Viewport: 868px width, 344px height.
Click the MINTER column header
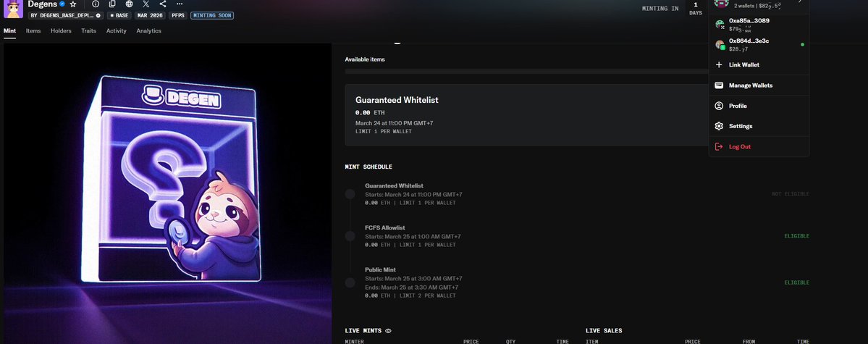click(x=354, y=341)
